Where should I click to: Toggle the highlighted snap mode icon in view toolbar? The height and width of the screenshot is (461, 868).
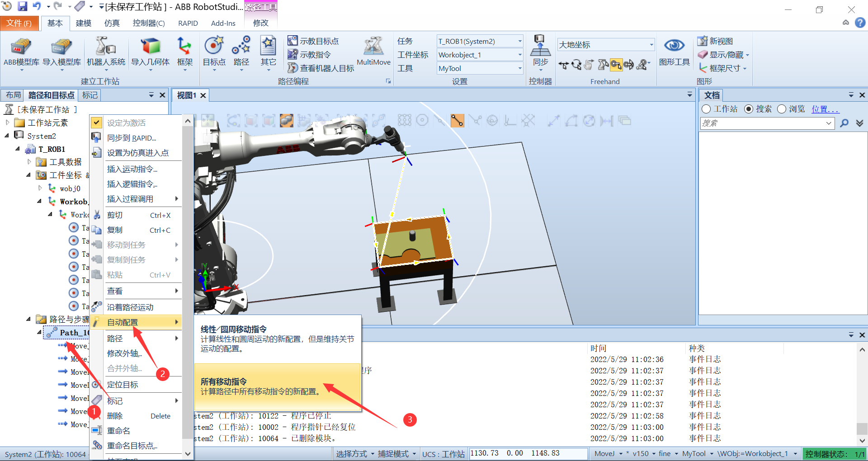(457, 120)
